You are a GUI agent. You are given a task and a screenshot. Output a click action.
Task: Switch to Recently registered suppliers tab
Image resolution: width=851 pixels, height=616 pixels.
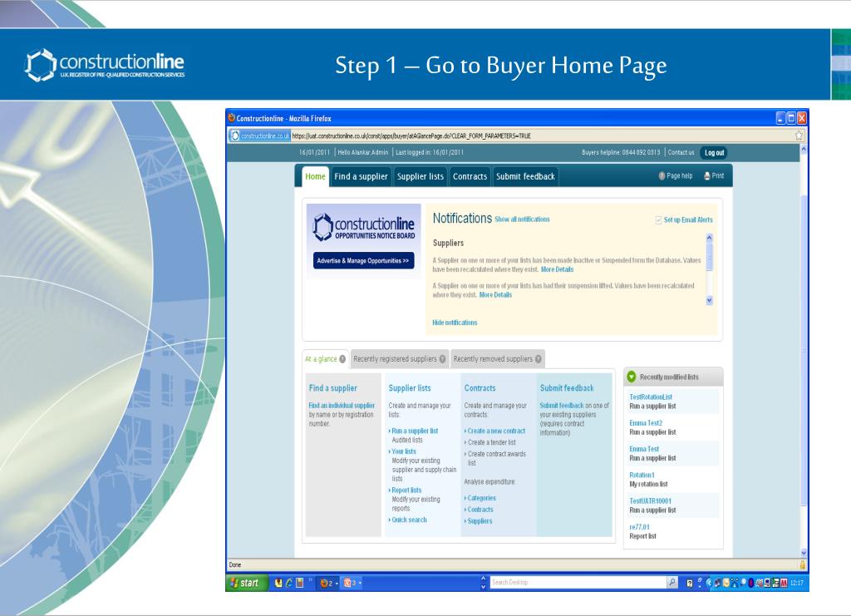coord(400,359)
